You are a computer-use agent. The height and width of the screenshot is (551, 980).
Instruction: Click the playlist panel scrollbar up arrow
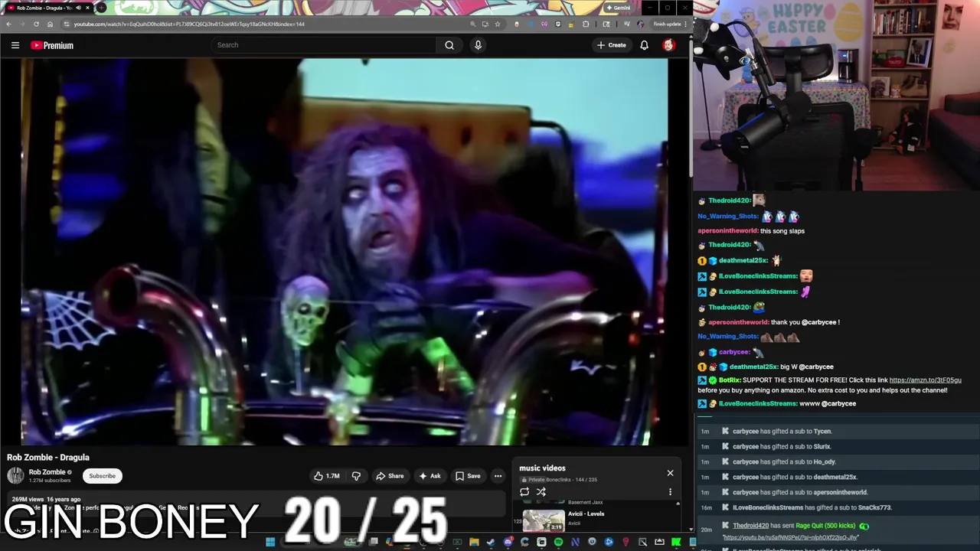[x=678, y=504]
